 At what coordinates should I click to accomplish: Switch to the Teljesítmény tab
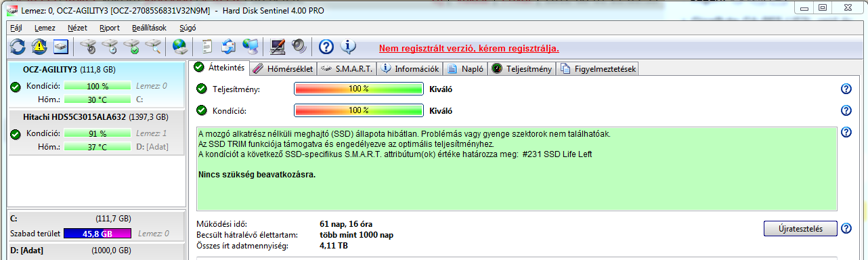tap(521, 68)
